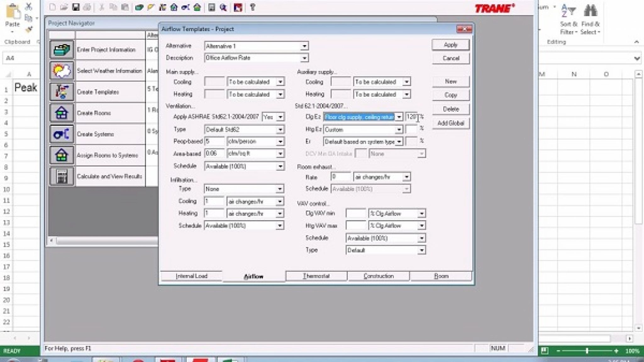The image size is (644, 362).
Task: Switch to the Thermostat tab
Action: pyautogui.click(x=316, y=276)
